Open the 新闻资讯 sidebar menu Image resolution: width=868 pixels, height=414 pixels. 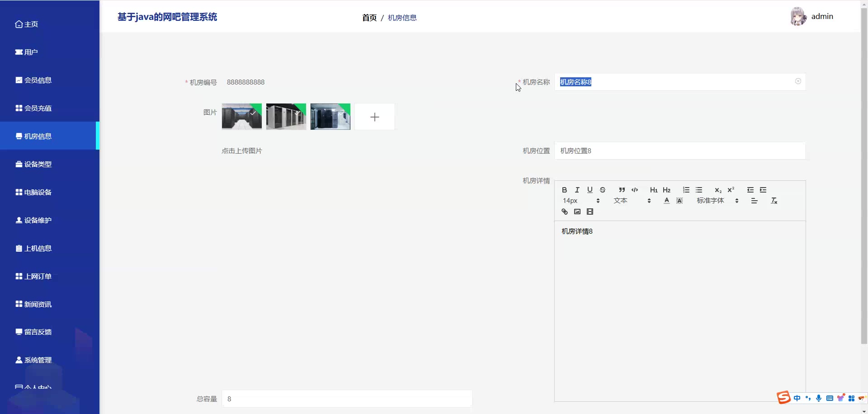tap(50, 304)
